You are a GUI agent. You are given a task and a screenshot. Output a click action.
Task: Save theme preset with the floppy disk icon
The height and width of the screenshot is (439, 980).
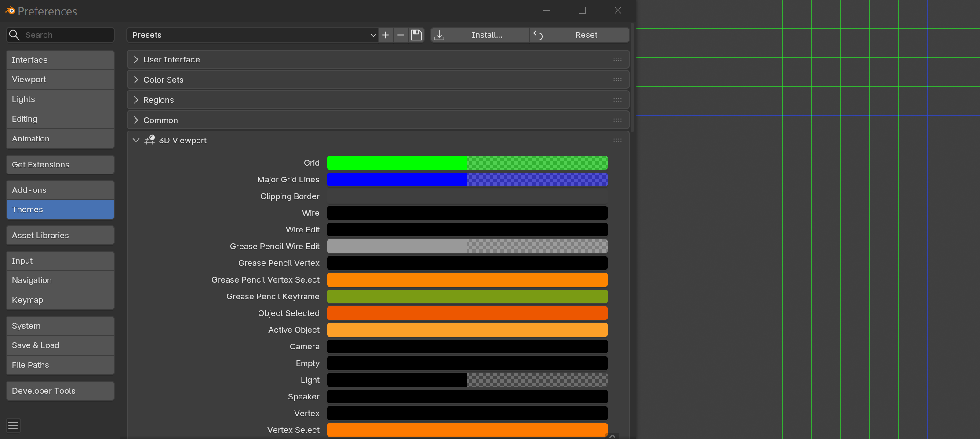tap(416, 35)
